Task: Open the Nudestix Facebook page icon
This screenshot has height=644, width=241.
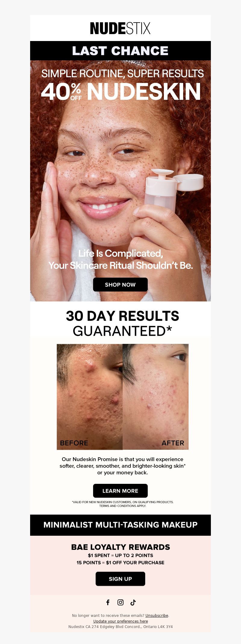Action: point(108,602)
